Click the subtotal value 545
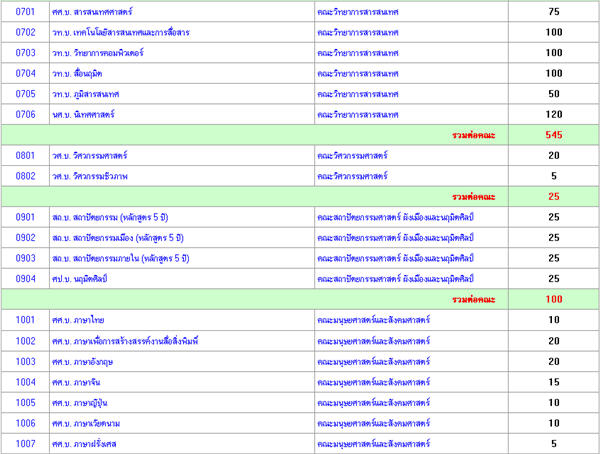 point(553,135)
